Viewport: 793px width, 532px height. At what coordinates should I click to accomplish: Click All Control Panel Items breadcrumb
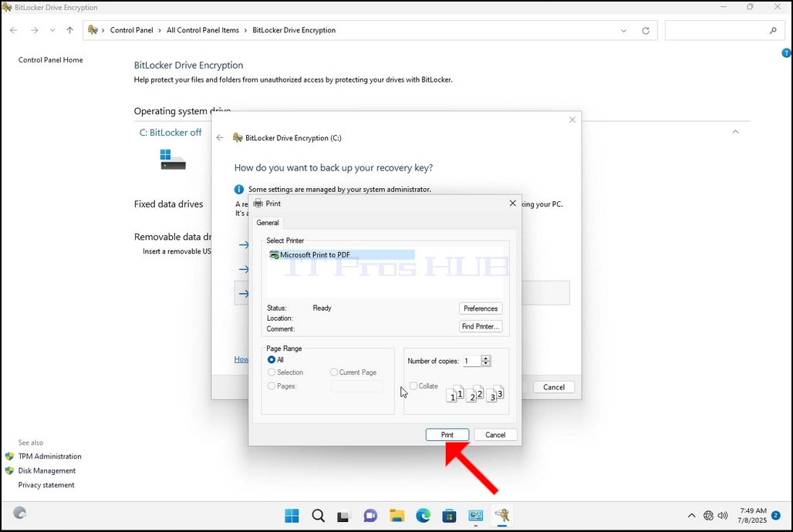pos(203,30)
